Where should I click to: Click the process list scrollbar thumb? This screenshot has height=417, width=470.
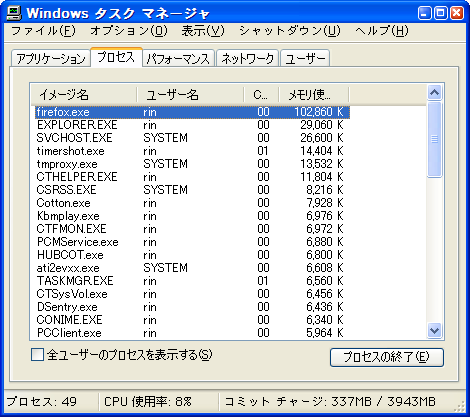pos(434,139)
